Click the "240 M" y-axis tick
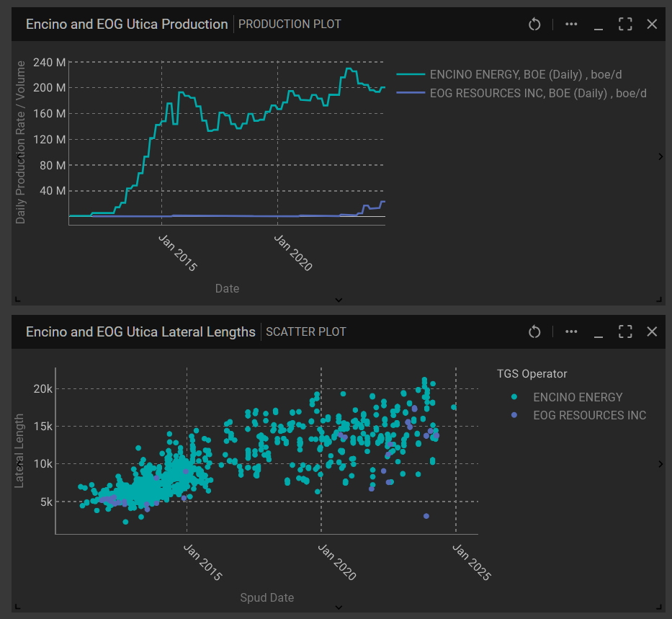This screenshot has height=619, width=672. (x=50, y=63)
